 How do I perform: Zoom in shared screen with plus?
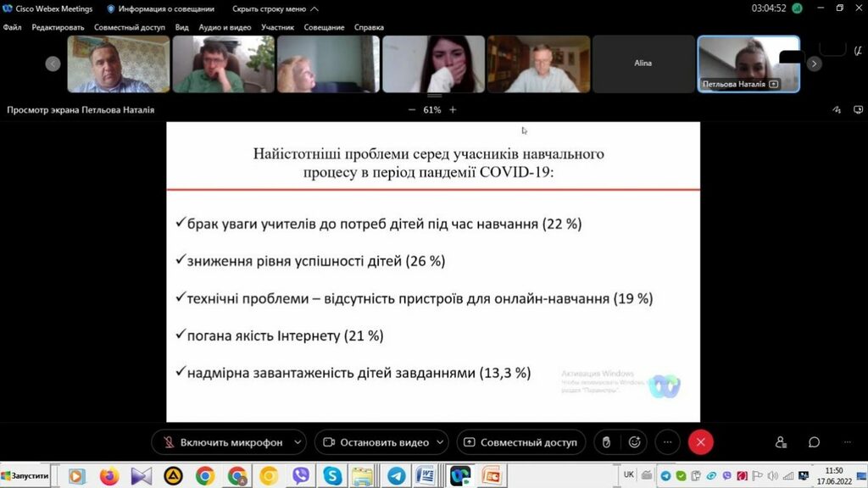point(453,110)
